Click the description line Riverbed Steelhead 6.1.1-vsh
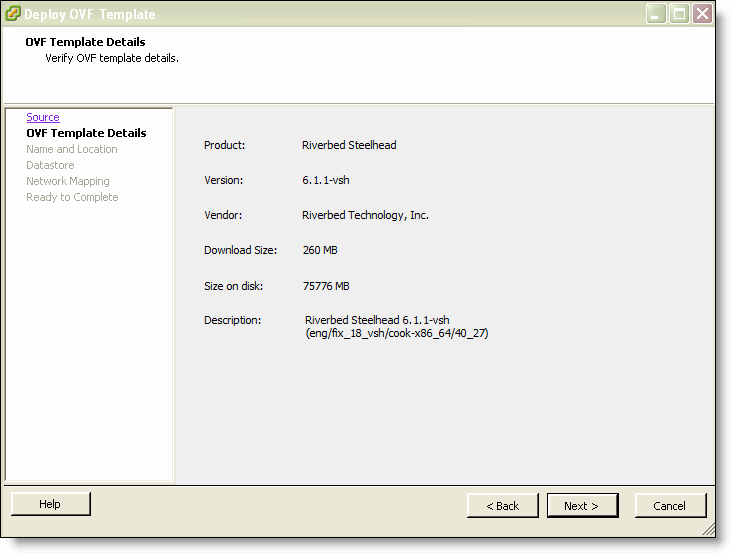The image size is (732, 554). [377, 320]
